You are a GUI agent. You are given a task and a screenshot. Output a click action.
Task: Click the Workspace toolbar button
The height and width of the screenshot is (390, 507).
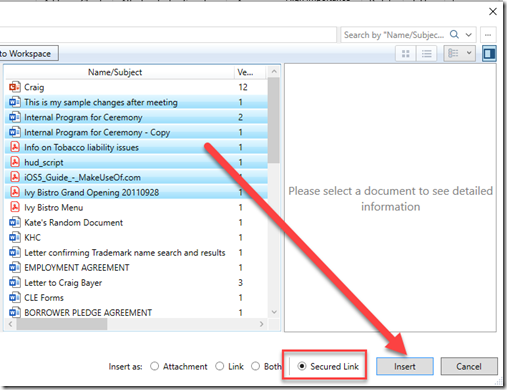(x=29, y=54)
